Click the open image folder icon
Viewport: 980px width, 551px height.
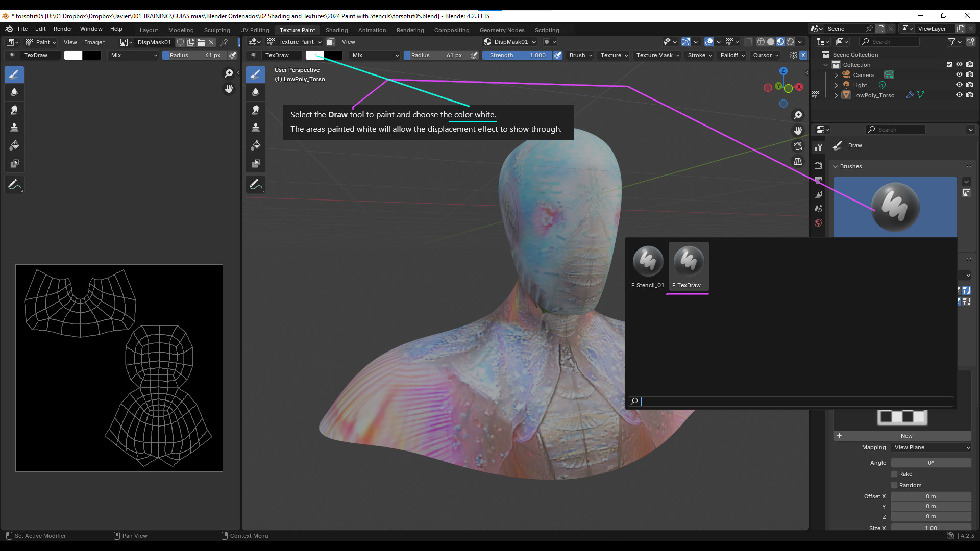[201, 42]
